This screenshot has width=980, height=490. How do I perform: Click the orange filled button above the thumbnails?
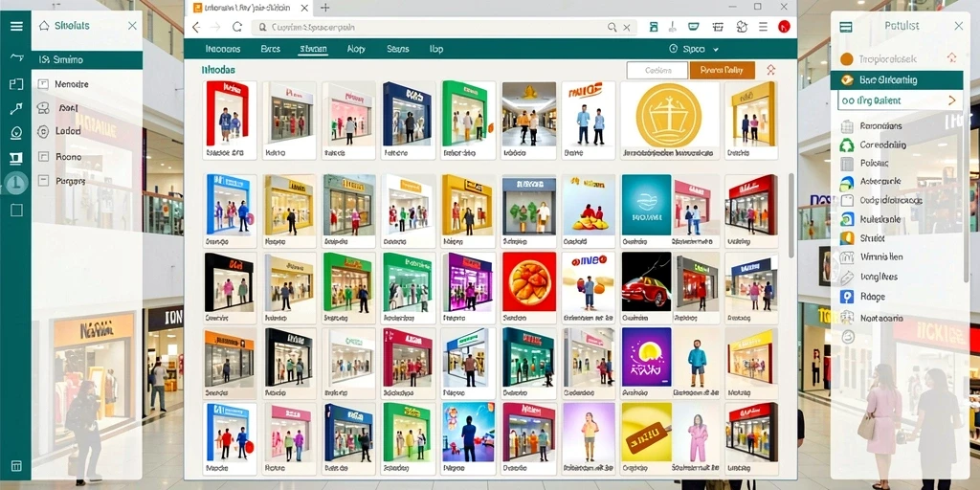722,70
